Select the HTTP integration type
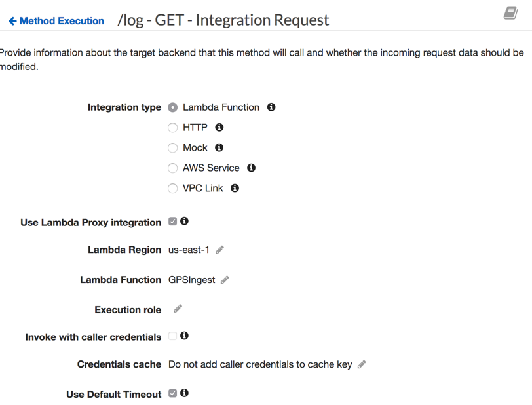This screenshot has width=532, height=405. (173, 128)
